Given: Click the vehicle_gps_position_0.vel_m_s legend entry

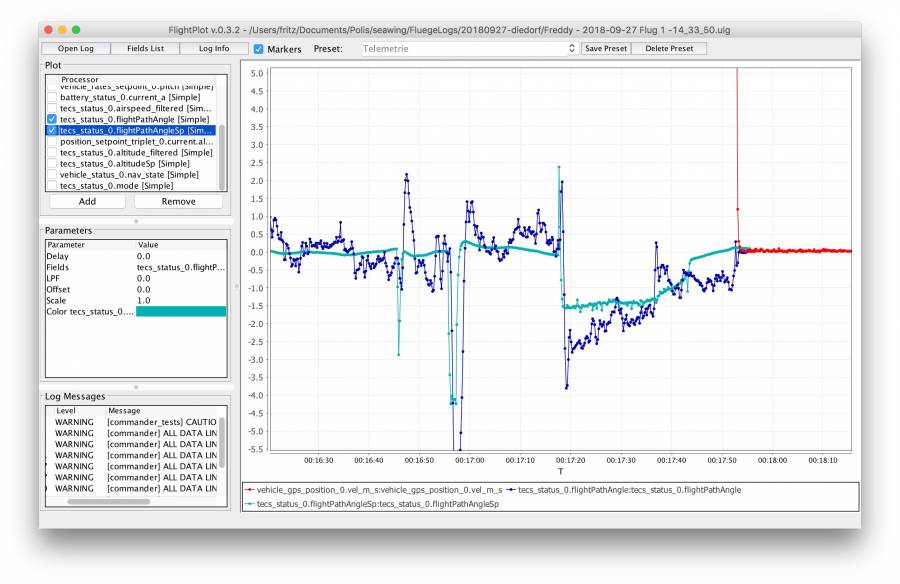Looking at the screenshot, I should (x=379, y=490).
